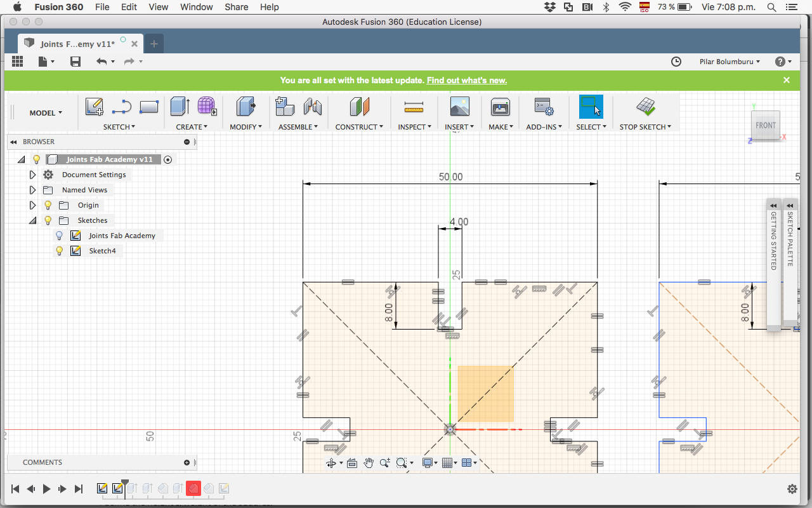This screenshot has height=508, width=812.
Task: Open timeline settings gear icon
Action: [792, 489]
